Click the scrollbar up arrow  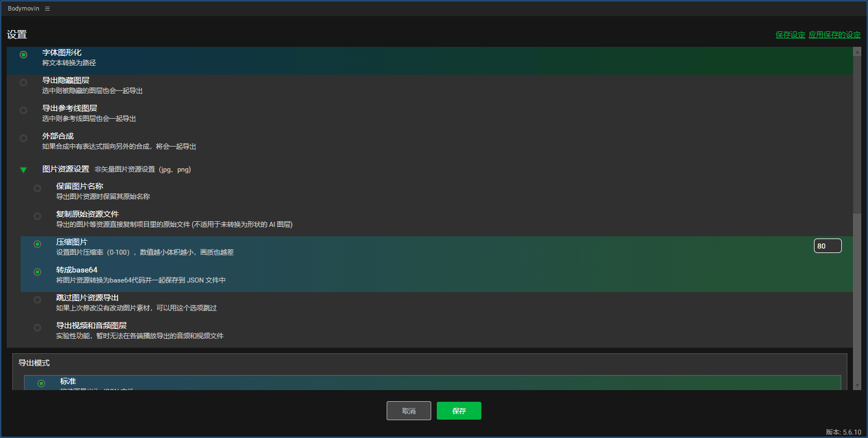(x=857, y=51)
